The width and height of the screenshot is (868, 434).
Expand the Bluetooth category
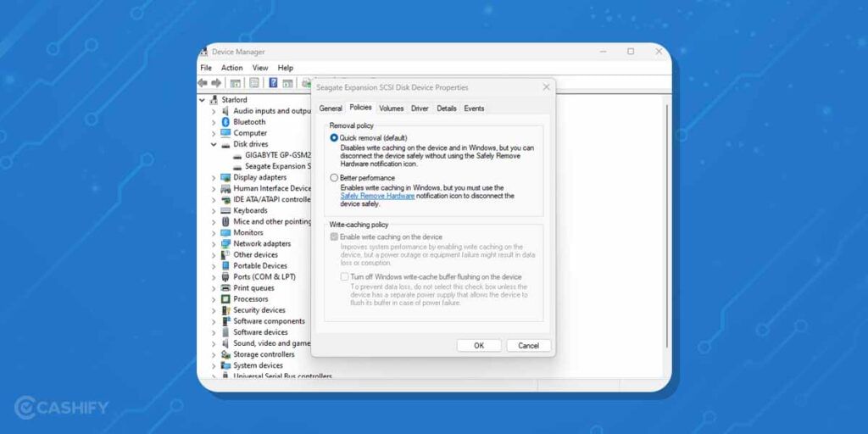coord(214,122)
